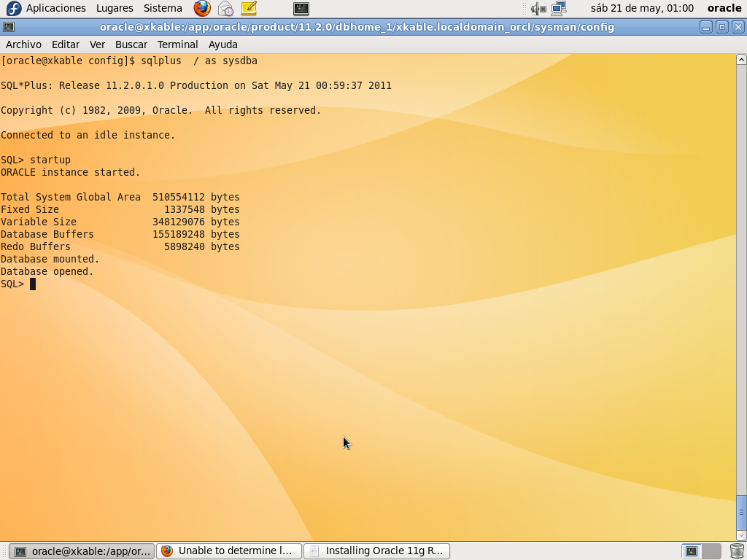This screenshot has height=560, width=747.
Task: Switch to second workspace in switcher
Action: pos(711,551)
